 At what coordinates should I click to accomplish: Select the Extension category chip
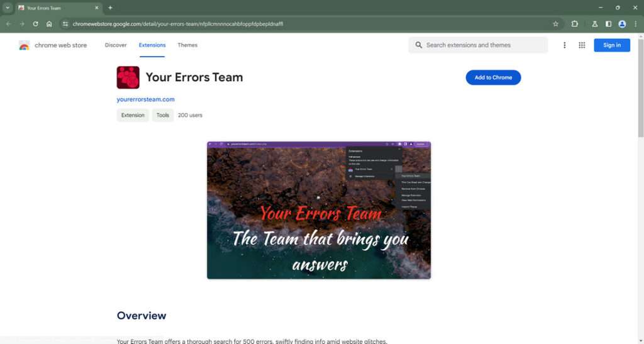pyautogui.click(x=133, y=115)
